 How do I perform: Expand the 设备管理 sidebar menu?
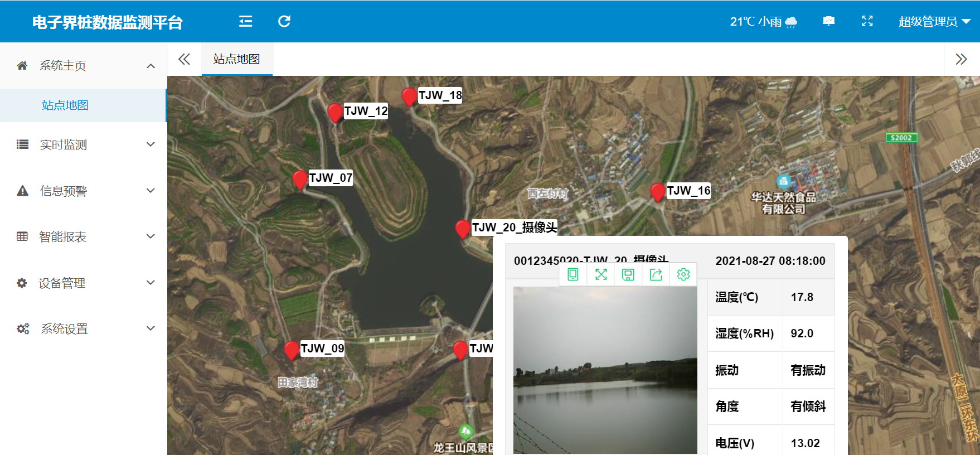click(x=84, y=283)
